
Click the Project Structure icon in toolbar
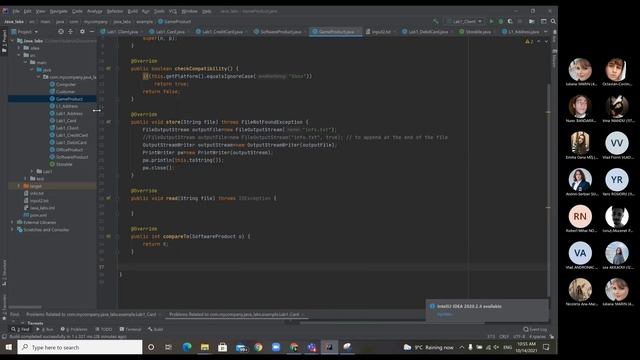click(531, 21)
